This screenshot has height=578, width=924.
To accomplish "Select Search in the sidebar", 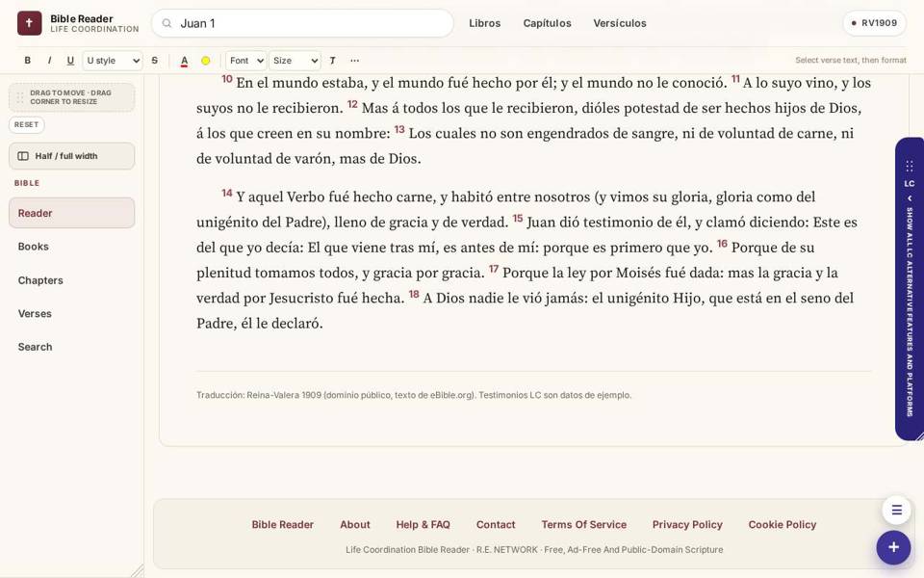I will (x=72, y=347).
